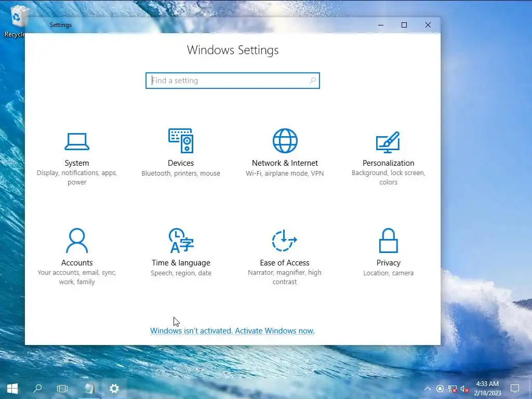The width and height of the screenshot is (532, 399).
Task: Open the Privacy padlock icon
Action: pos(388,241)
